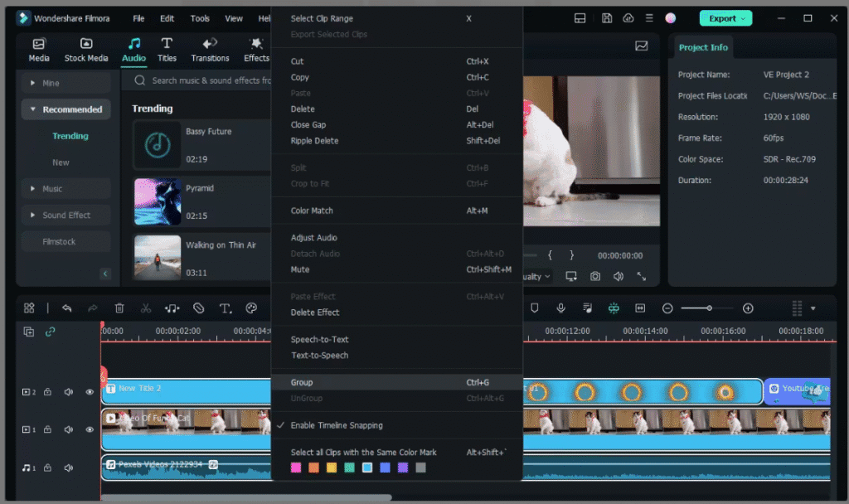
Task: Select the New subcategory
Action: (61, 162)
